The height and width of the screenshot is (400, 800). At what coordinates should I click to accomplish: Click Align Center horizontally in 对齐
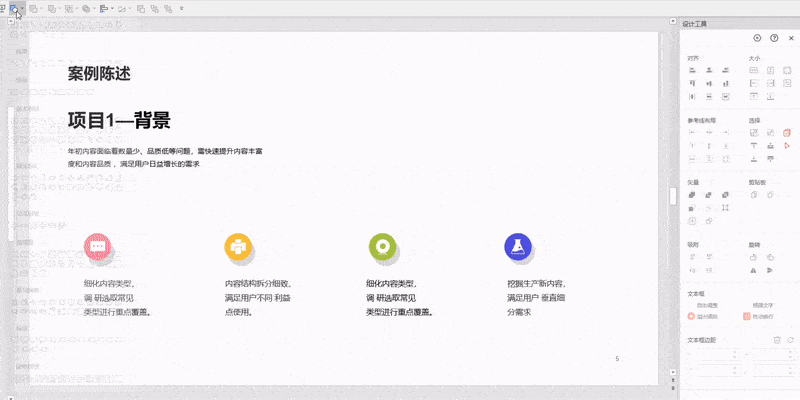(x=709, y=70)
